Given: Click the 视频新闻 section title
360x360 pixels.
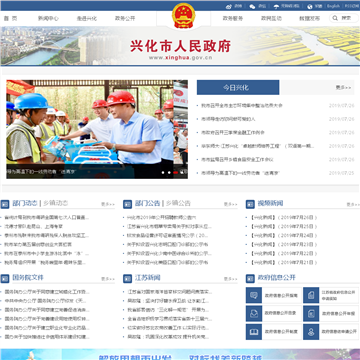Looking at the screenshot, I should coord(270,203).
